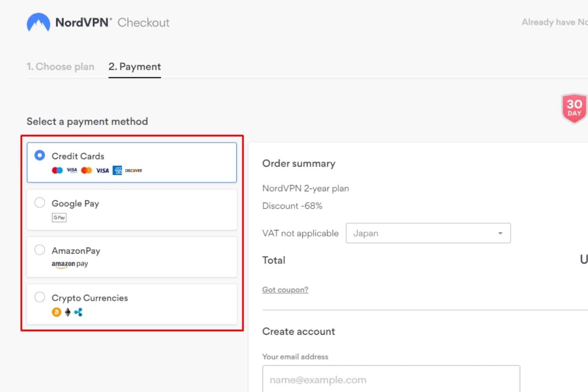Click the G Pay badge icon
This screenshot has height=392, width=588.
point(59,217)
